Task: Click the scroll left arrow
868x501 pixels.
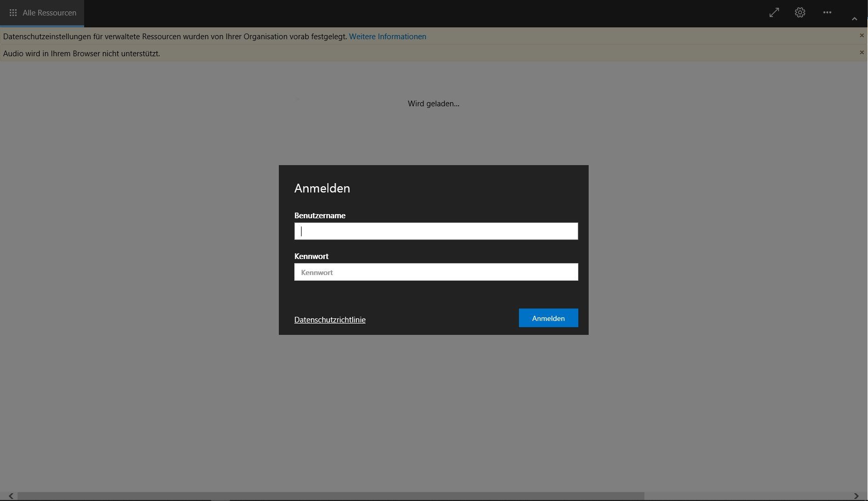Action: coord(11,496)
